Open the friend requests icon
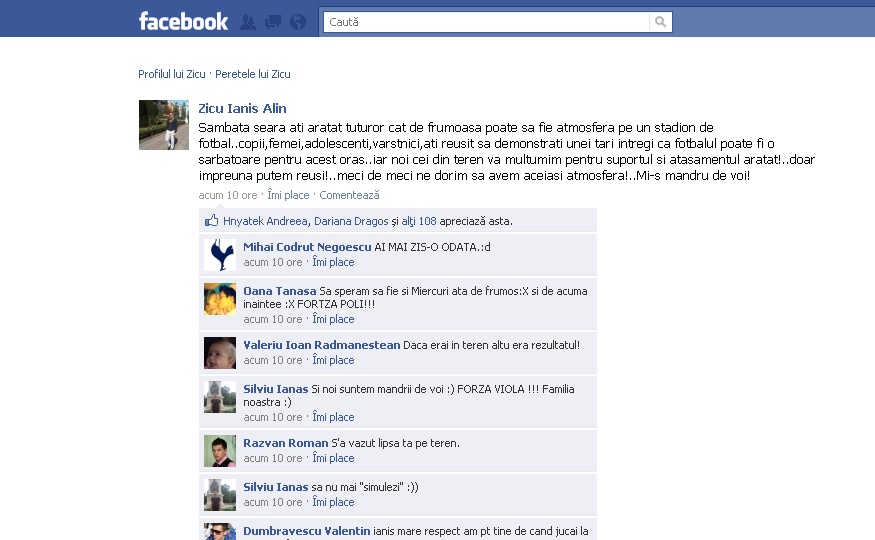Screen dimensions: 875x540 pyautogui.click(x=248, y=22)
